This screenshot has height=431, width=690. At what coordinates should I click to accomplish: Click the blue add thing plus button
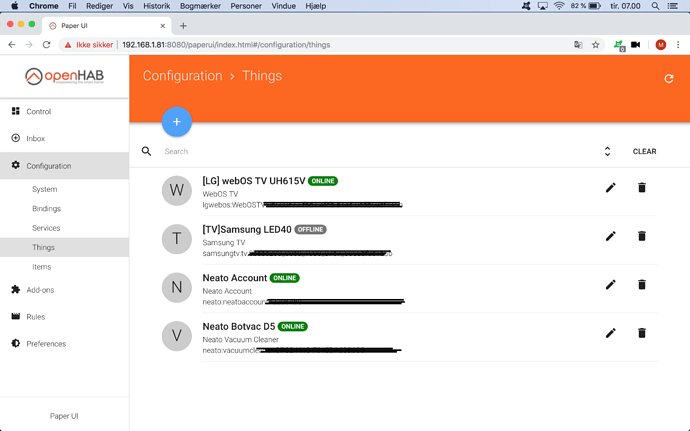tap(176, 122)
